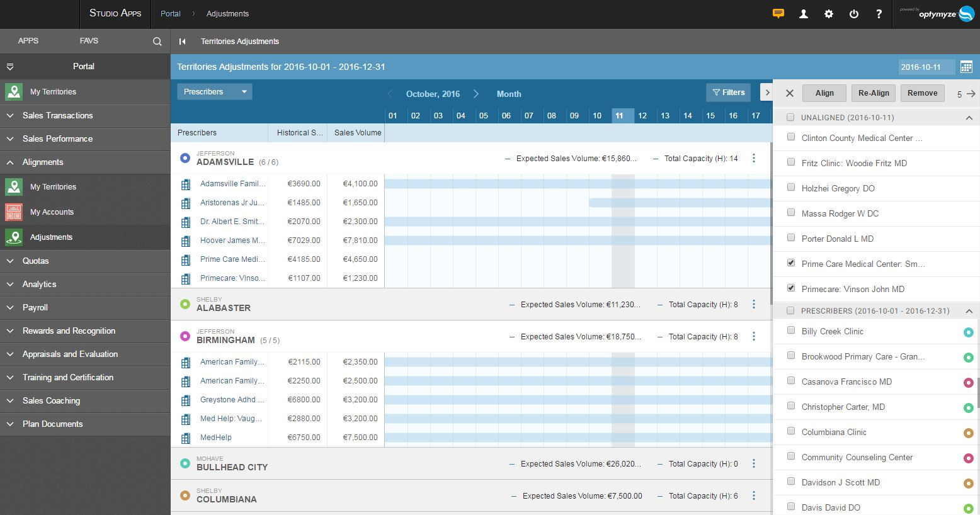
Task: Open the Prescribers dropdown
Action: (214, 92)
